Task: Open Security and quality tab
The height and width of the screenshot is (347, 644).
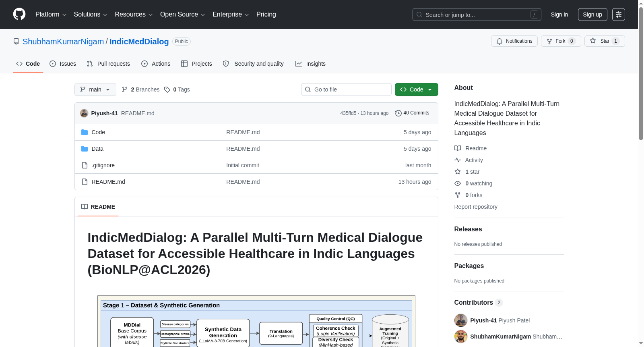Action: pyautogui.click(x=253, y=64)
